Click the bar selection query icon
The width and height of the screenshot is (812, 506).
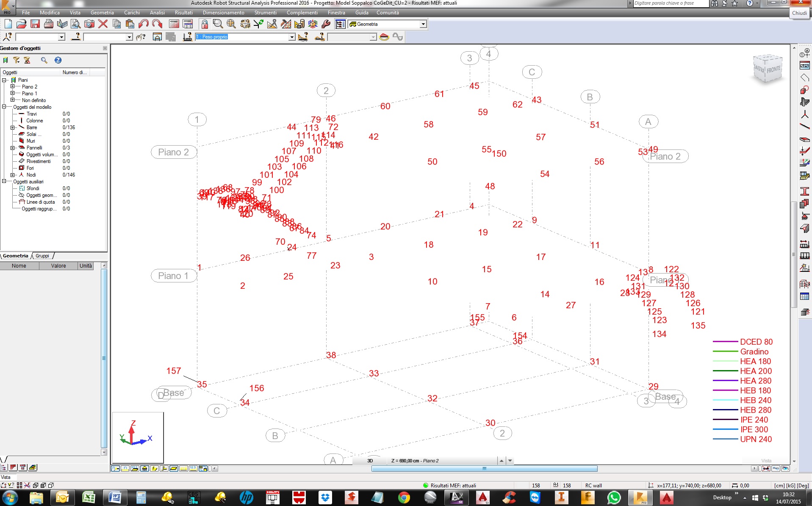(x=76, y=37)
